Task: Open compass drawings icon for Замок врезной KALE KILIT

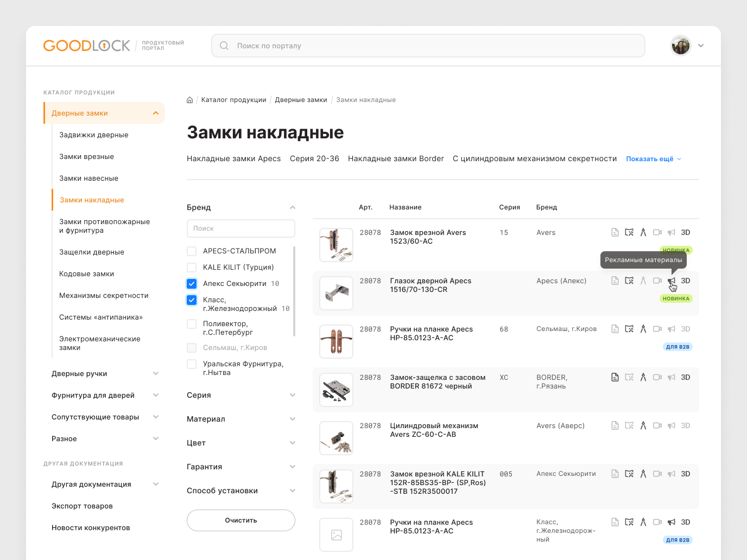Action: coord(643,474)
